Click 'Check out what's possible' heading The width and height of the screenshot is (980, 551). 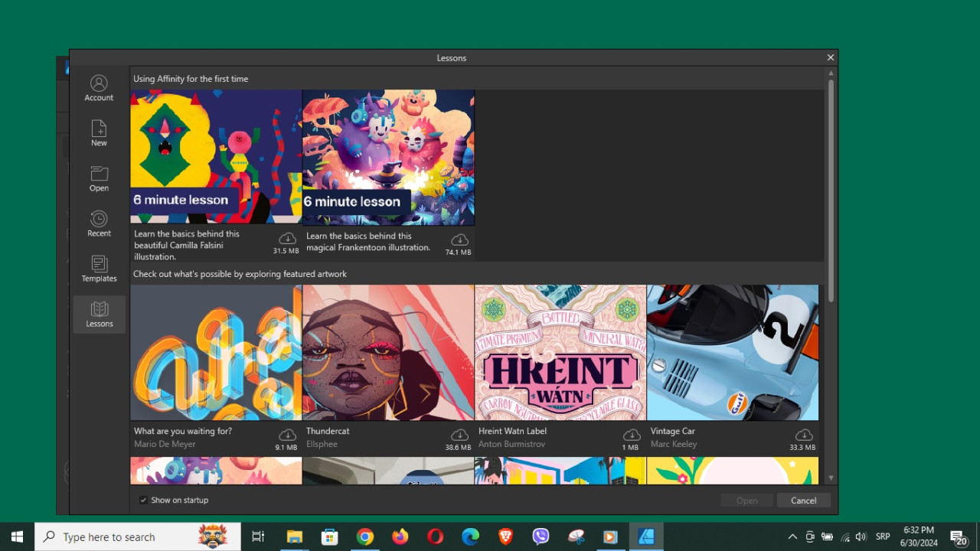coord(240,274)
